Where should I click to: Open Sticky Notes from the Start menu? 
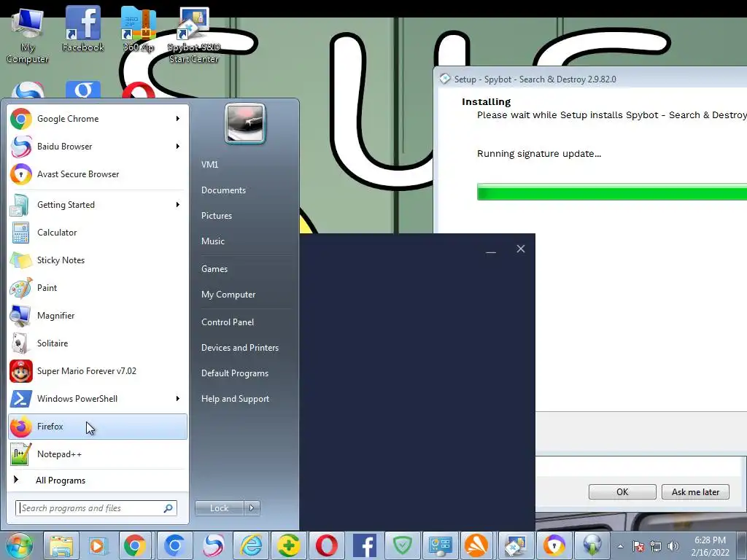click(x=98, y=260)
